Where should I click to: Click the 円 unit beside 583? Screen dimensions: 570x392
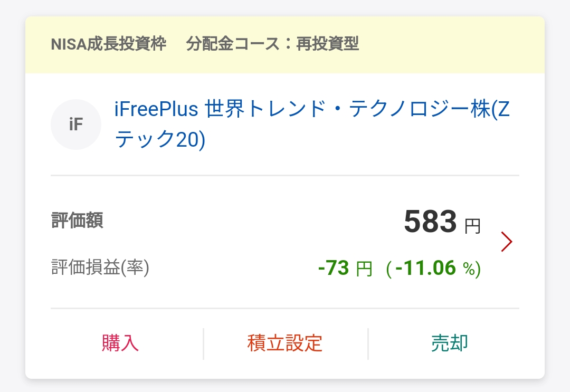pyautogui.click(x=472, y=226)
